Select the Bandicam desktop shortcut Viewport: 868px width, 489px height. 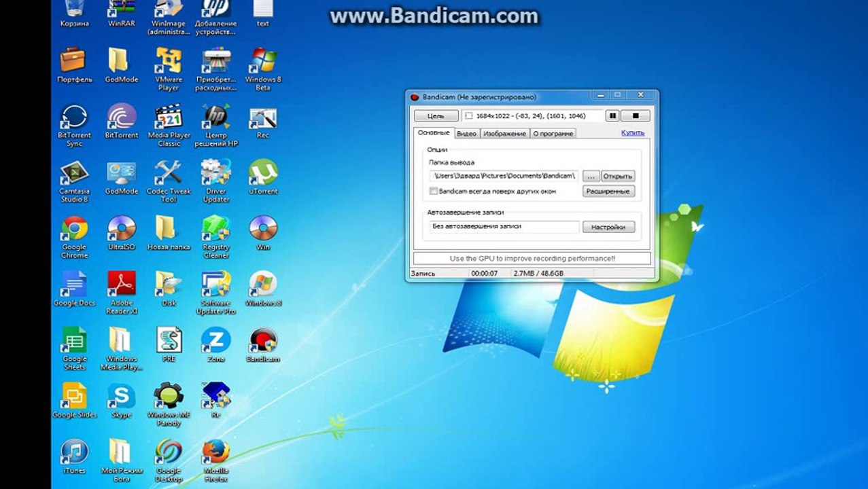click(x=263, y=346)
